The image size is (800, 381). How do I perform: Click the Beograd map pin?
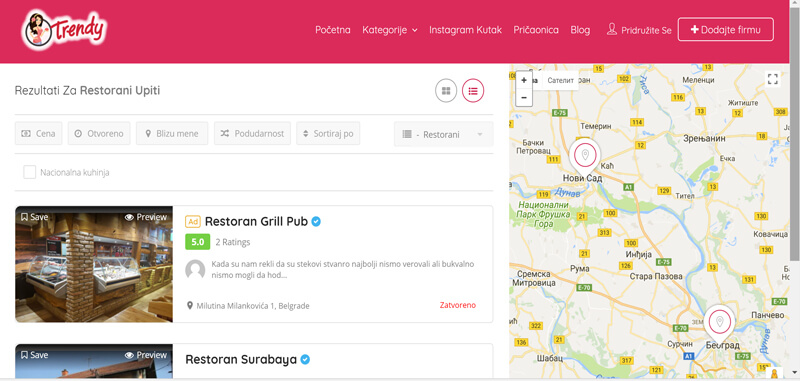[x=719, y=322]
